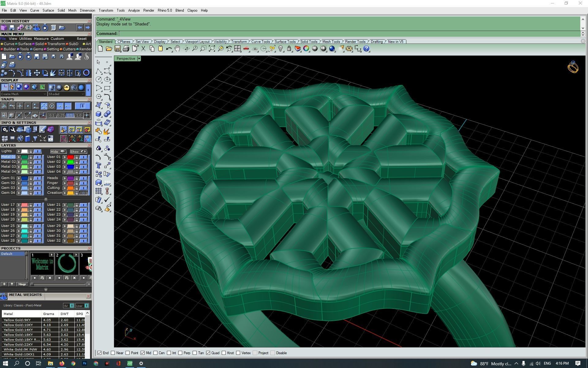
Task: Click the blue Render sphere icon
Action: (332, 48)
